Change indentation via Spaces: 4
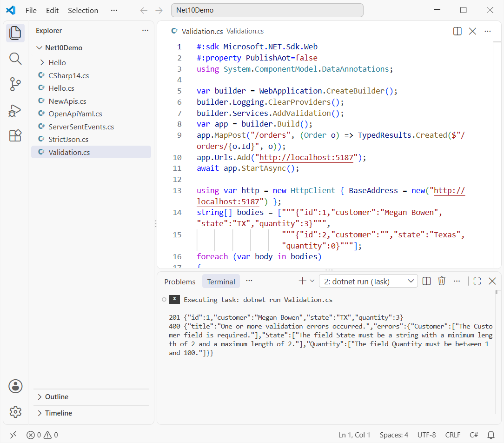 pos(394,435)
